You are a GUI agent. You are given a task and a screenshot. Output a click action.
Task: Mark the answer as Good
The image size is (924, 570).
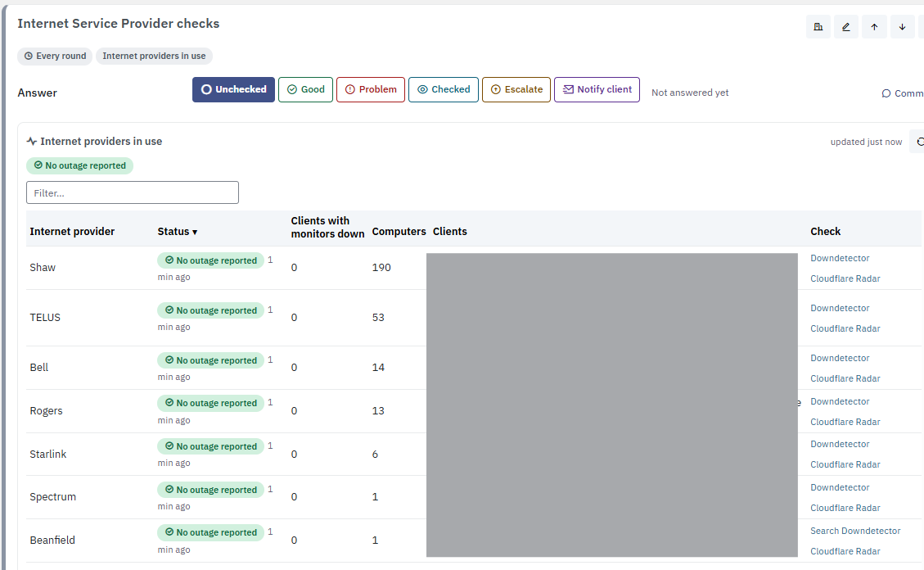[306, 89]
